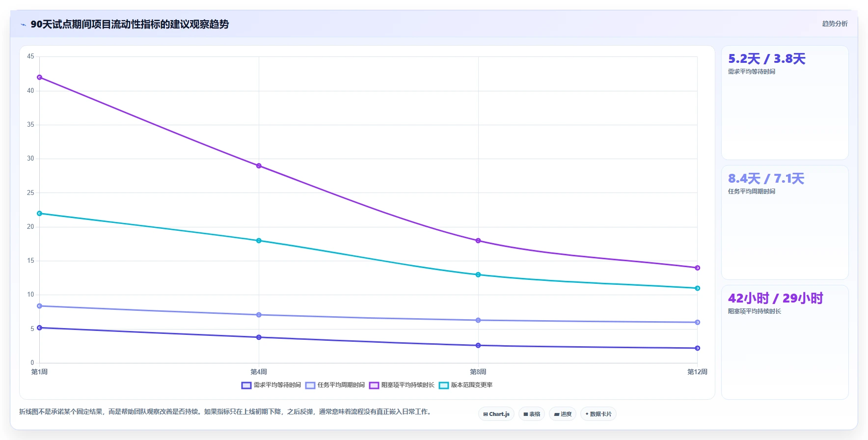This screenshot has width=868, height=440.
Task: Toggle 任务平均周期时间 legend series
Action: coord(335,385)
